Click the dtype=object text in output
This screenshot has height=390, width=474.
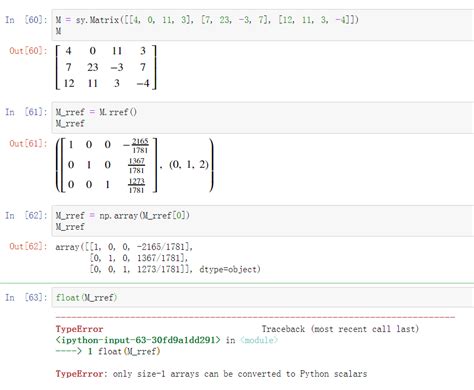point(230,269)
